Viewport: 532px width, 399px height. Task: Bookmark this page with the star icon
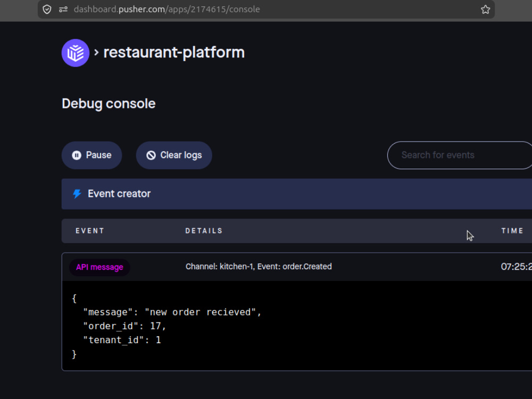[x=485, y=10]
